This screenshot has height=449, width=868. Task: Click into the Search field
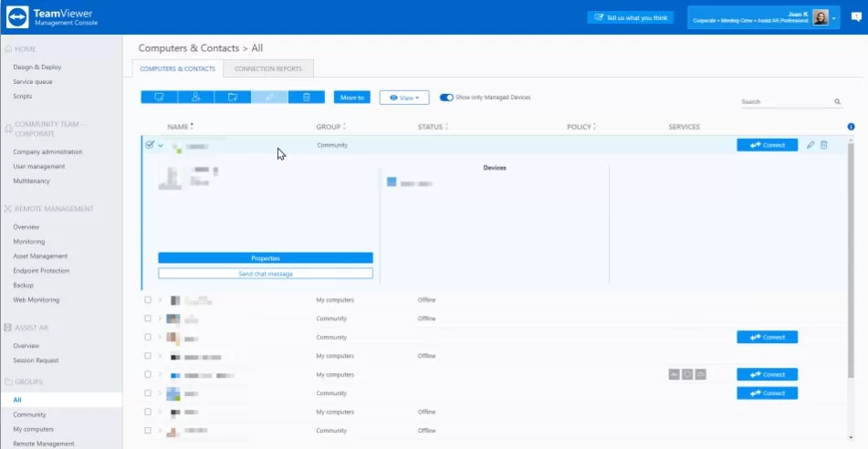pyautogui.click(x=785, y=102)
